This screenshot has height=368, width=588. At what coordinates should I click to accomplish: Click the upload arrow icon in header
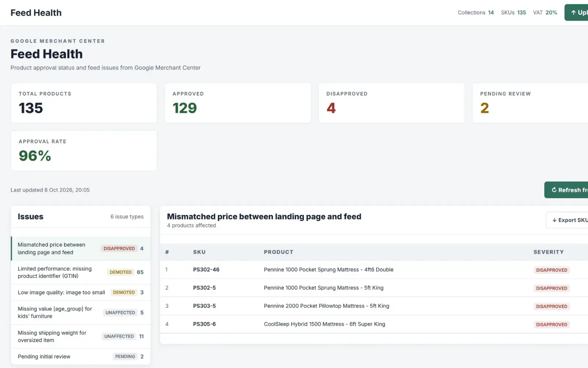point(573,13)
